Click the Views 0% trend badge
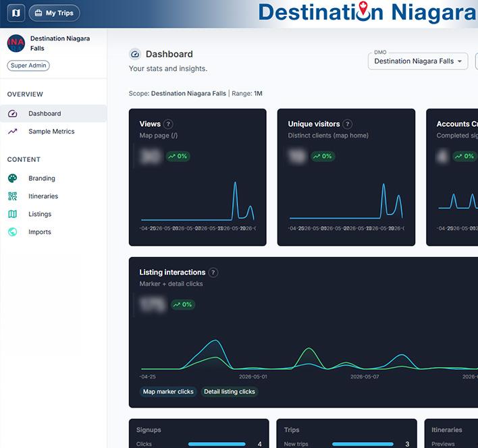This screenshot has height=448, width=478. (x=178, y=157)
